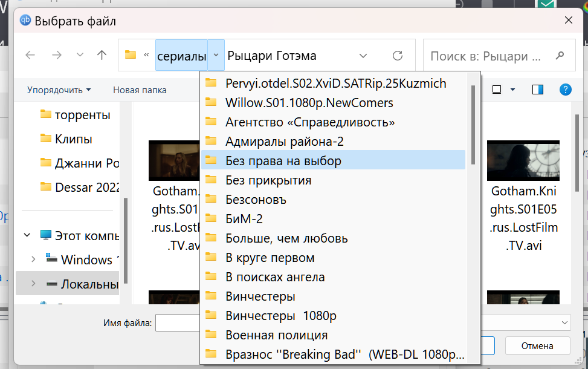Click the blue Help question mark icon

coord(566,90)
